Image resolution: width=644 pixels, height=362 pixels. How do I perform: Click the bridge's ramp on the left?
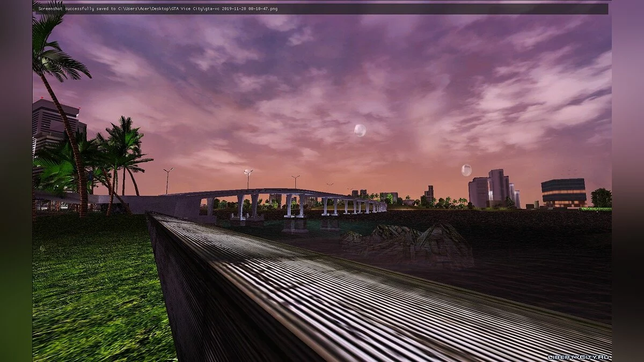click(x=161, y=203)
